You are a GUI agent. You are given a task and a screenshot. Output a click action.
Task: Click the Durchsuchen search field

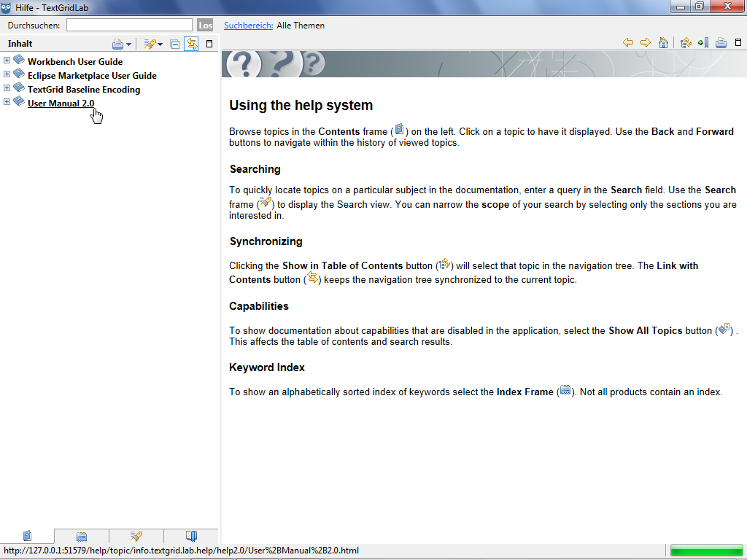coord(129,26)
